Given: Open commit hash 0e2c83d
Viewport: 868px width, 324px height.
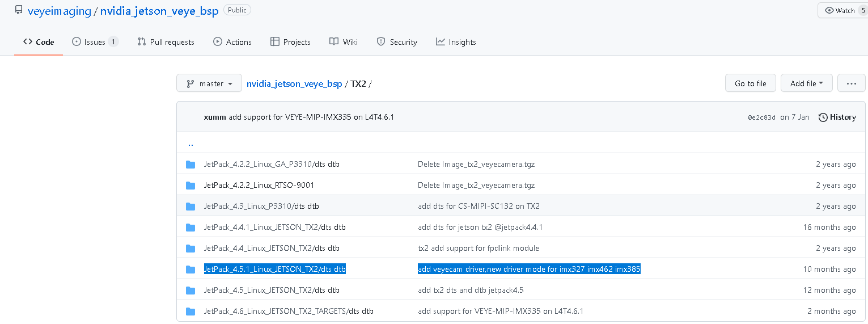Looking at the screenshot, I should click(760, 117).
